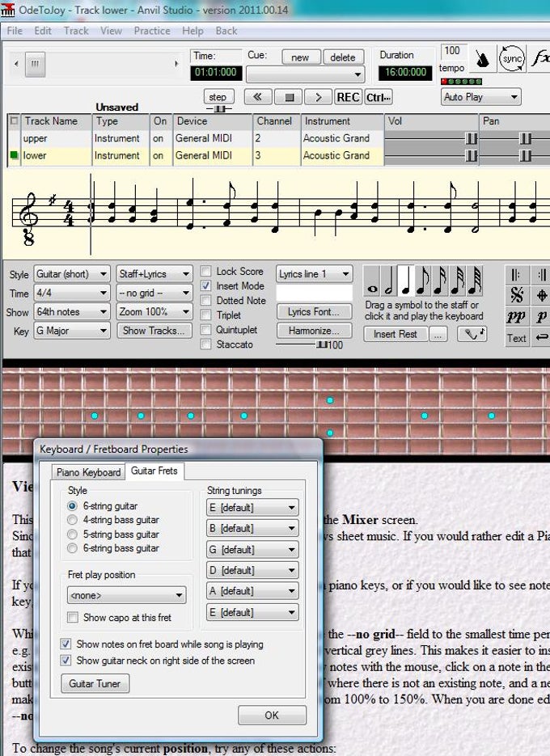Open the Practice menu
The width and height of the screenshot is (550, 756).
[x=152, y=31]
